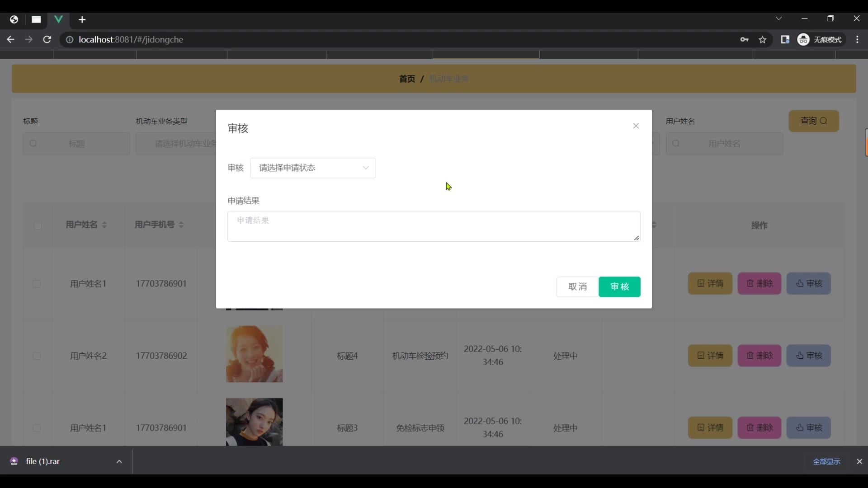The height and width of the screenshot is (488, 868).
Task: Open the incognito 无痕模式 profile icon
Action: click(x=803, y=40)
